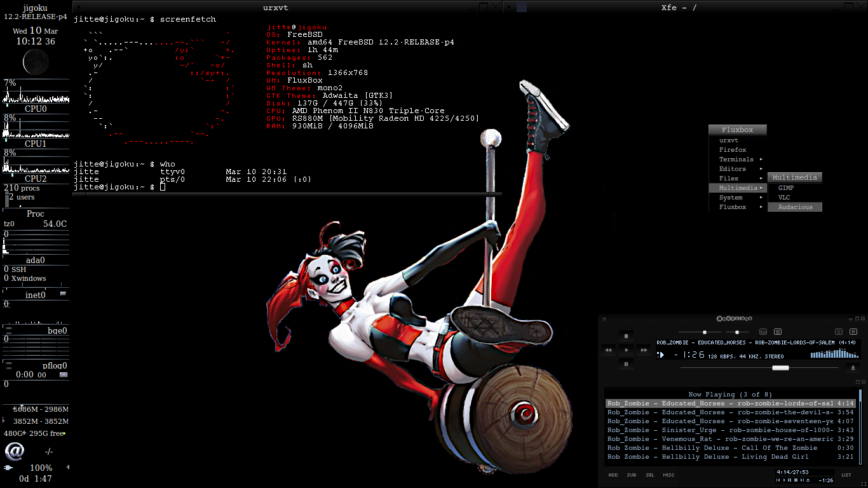The image size is (868, 488).
Task: Open the MISC menu in playlist editor
Action: (x=669, y=475)
